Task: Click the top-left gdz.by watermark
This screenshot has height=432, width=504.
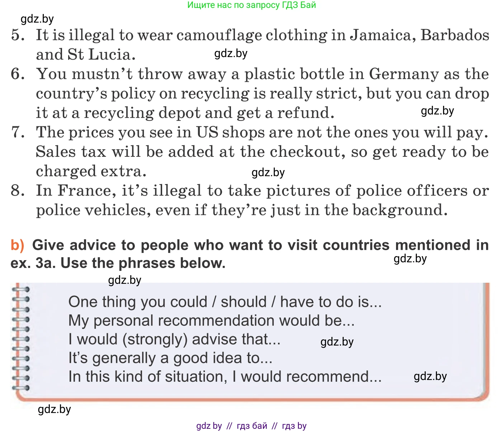Action: pos(37,19)
